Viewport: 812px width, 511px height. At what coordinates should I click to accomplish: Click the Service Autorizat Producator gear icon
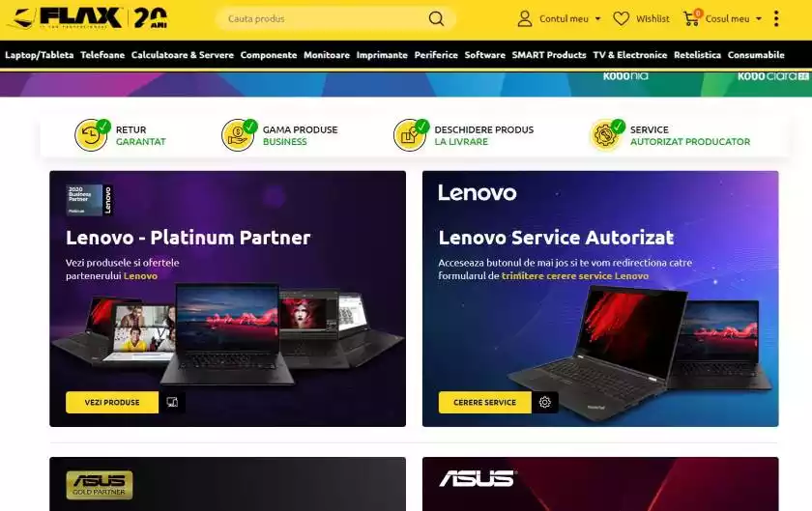(x=606, y=135)
